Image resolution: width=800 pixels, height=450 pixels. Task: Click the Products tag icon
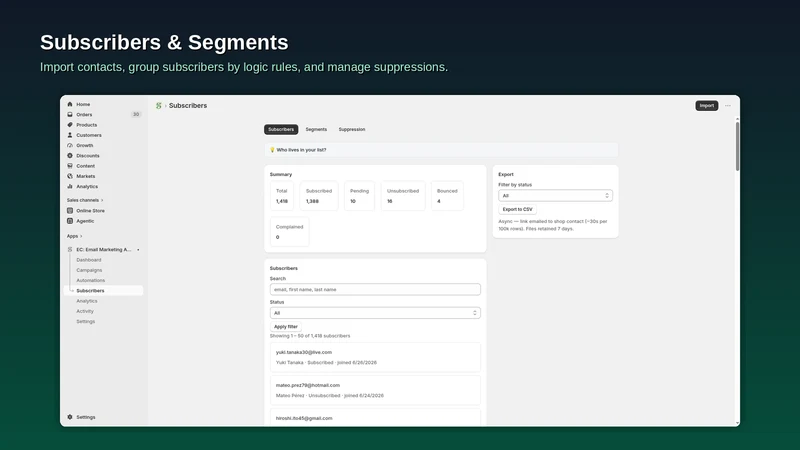tap(70, 124)
